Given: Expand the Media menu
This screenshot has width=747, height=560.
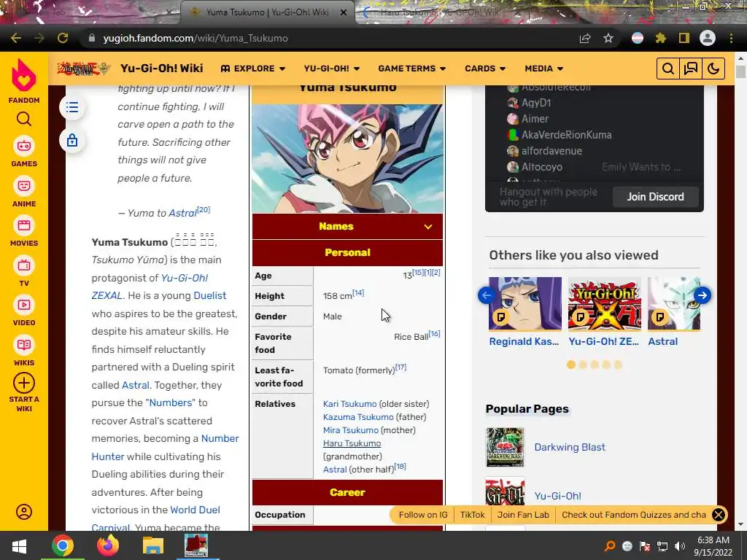Looking at the screenshot, I should [544, 69].
